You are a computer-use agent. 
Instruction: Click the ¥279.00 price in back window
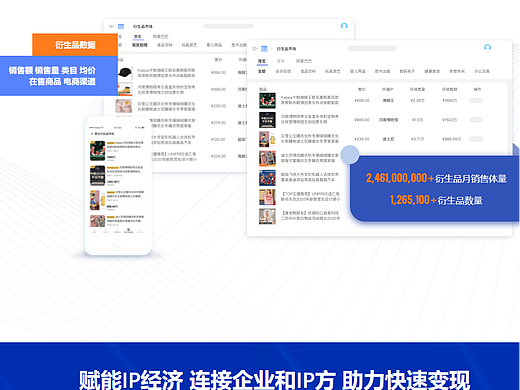click(x=218, y=123)
